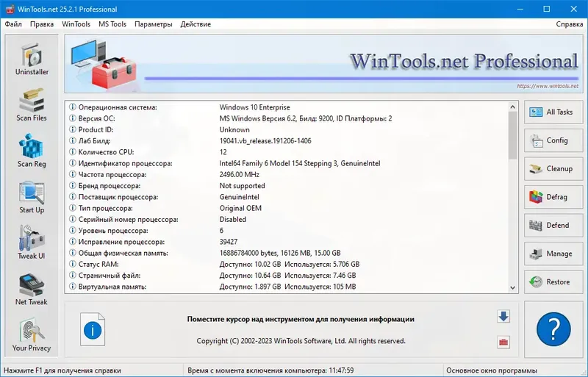Click the info icon beside Виртуальная память

[x=73, y=287]
